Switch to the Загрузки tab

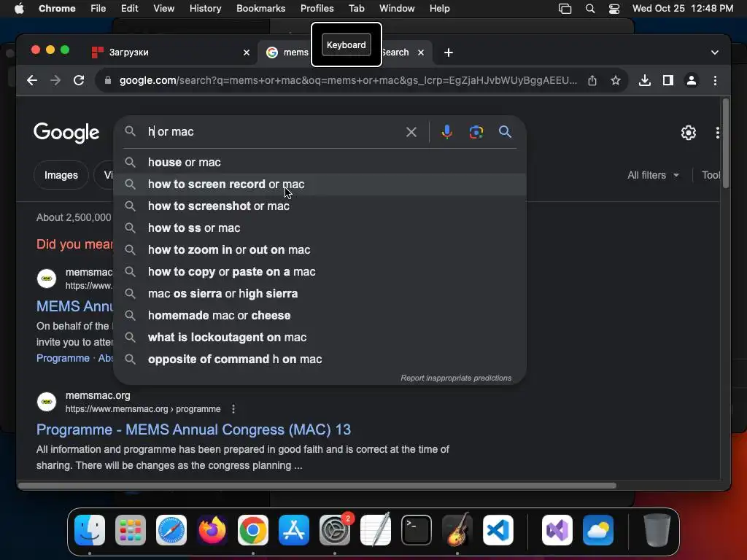tap(169, 52)
